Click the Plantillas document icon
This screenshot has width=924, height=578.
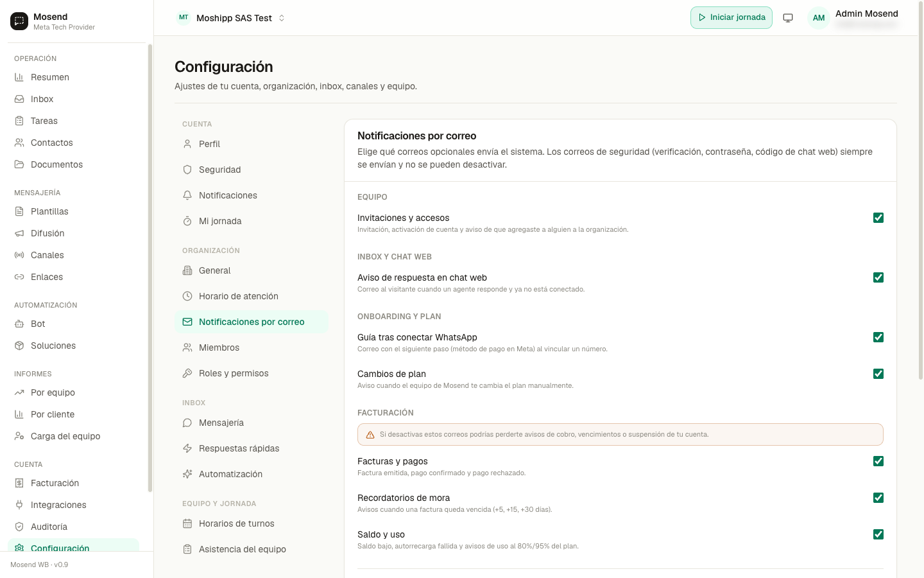[19, 211]
